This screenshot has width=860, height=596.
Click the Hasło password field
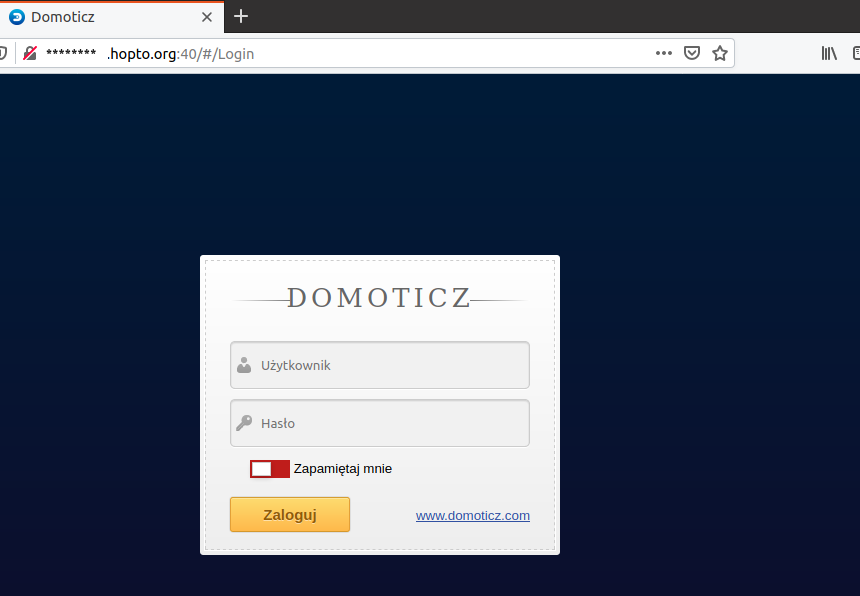click(380, 423)
